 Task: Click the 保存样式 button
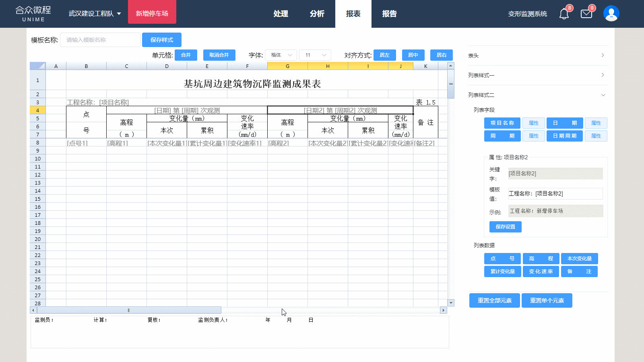(x=161, y=40)
